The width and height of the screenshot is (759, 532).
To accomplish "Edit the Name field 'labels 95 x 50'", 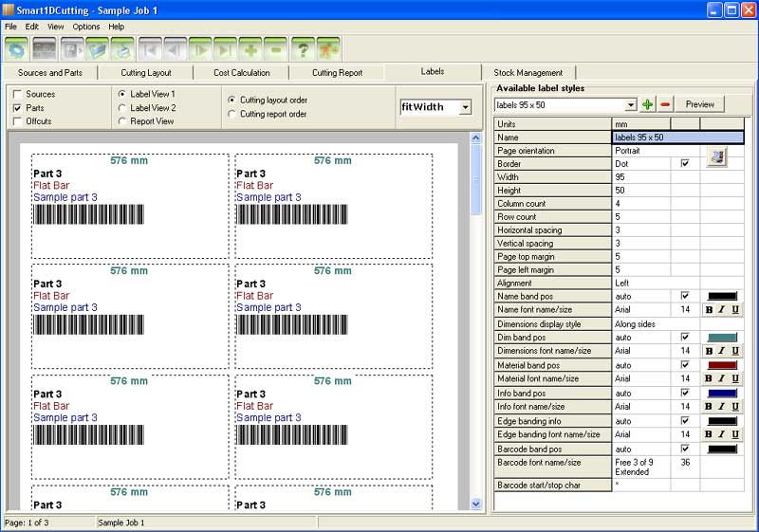I will 677,138.
